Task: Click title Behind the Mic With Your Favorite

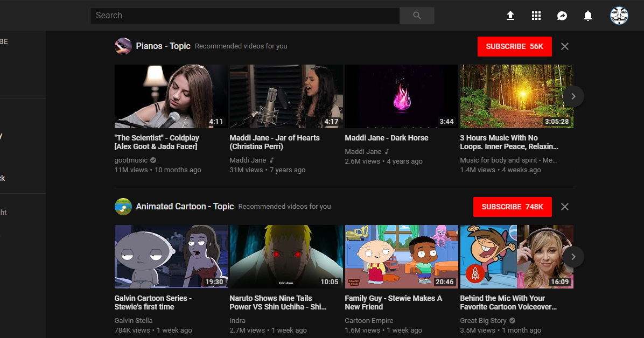Action: [508, 302]
